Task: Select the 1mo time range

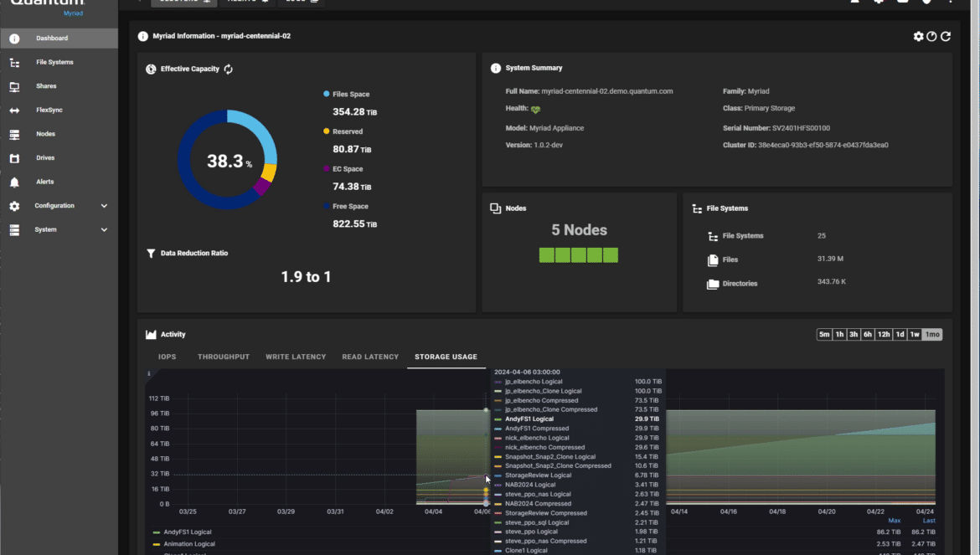Action: coord(932,335)
